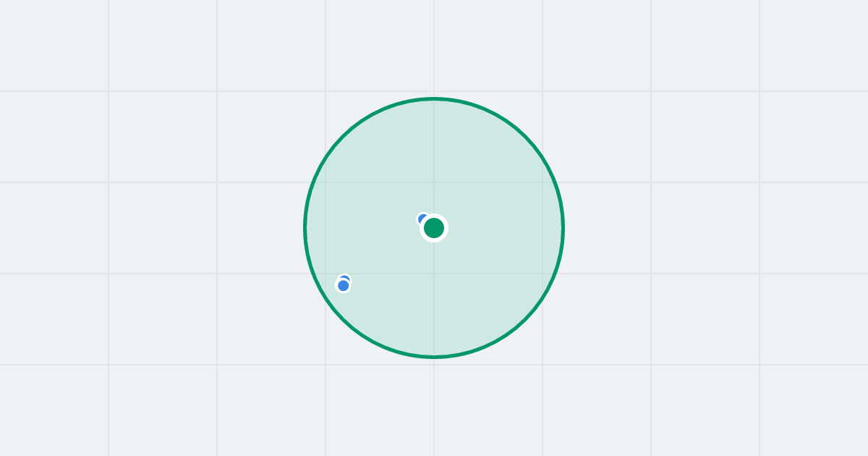This screenshot has width=868, height=456.
Task: Click the topmost point of the green radius outline
Action: [434, 98]
